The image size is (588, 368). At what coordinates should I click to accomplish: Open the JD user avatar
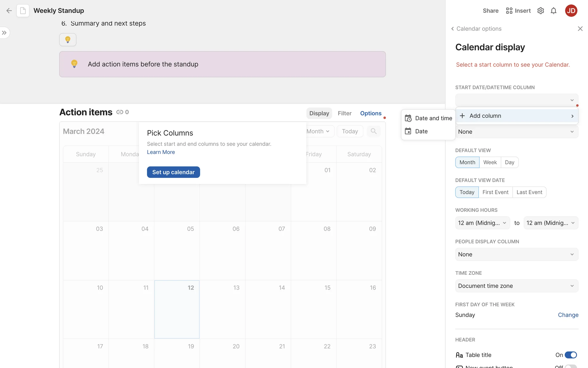tap(571, 11)
